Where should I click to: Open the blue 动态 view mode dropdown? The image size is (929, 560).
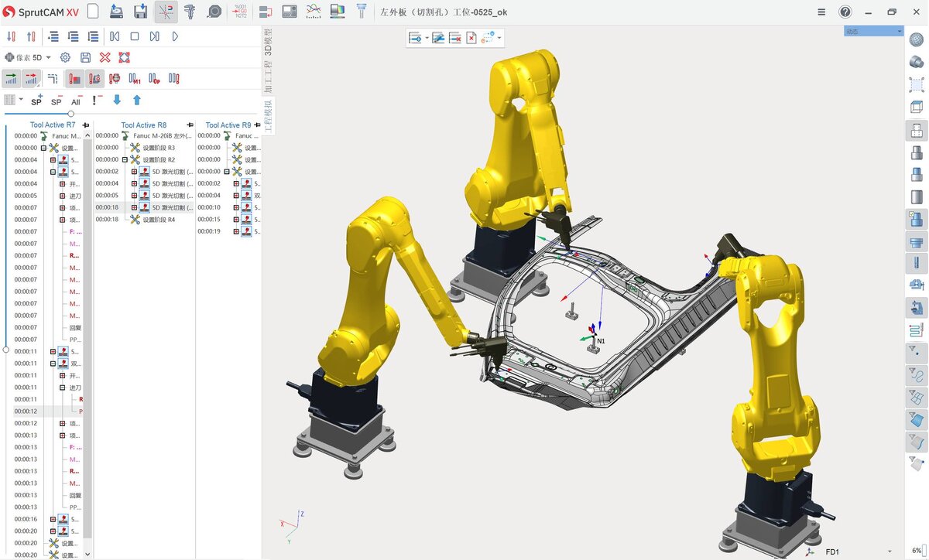(x=874, y=32)
